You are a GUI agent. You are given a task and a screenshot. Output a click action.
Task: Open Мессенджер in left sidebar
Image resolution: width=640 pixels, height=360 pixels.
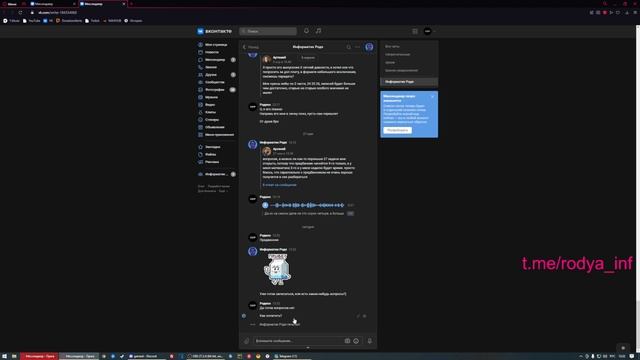[216, 60]
